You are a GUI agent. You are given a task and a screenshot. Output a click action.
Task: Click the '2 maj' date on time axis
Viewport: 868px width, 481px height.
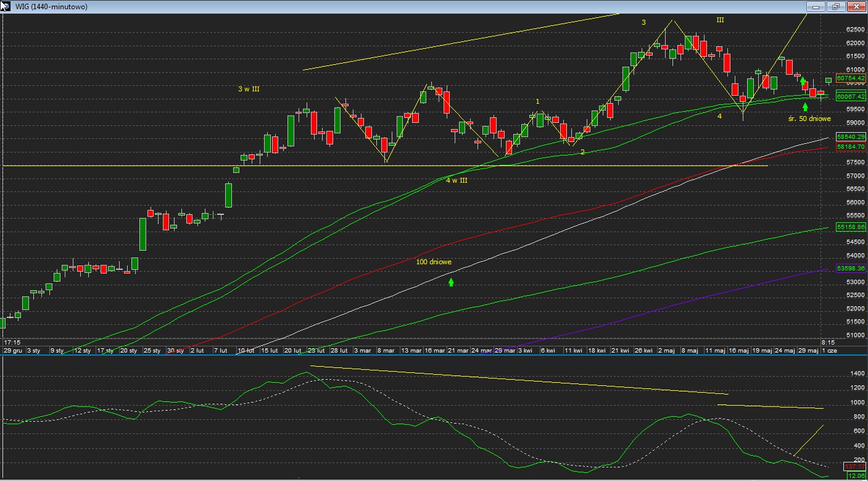(666, 350)
